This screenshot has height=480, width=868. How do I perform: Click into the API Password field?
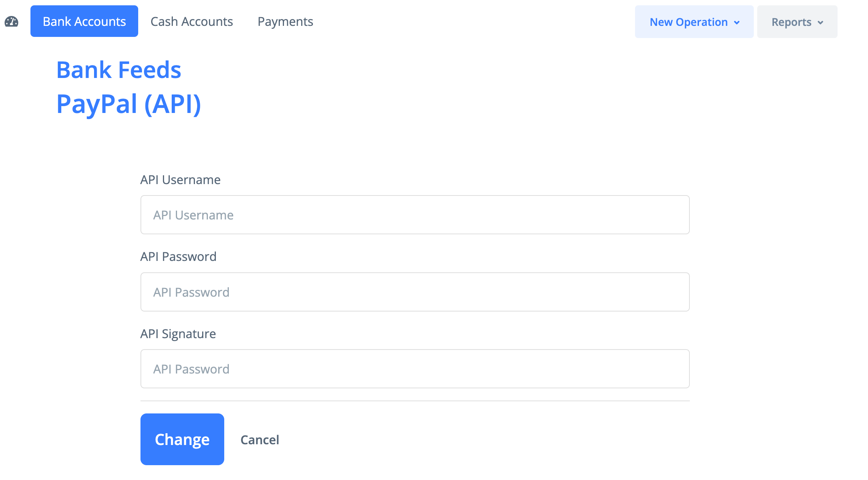pyautogui.click(x=415, y=292)
